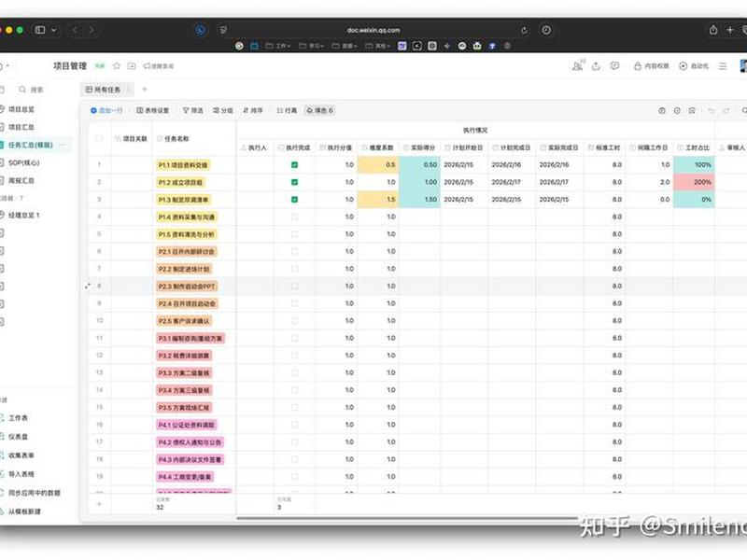Open the 排序 sort dropdown
Screen dimensions: 747x560
pyautogui.click(x=252, y=110)
